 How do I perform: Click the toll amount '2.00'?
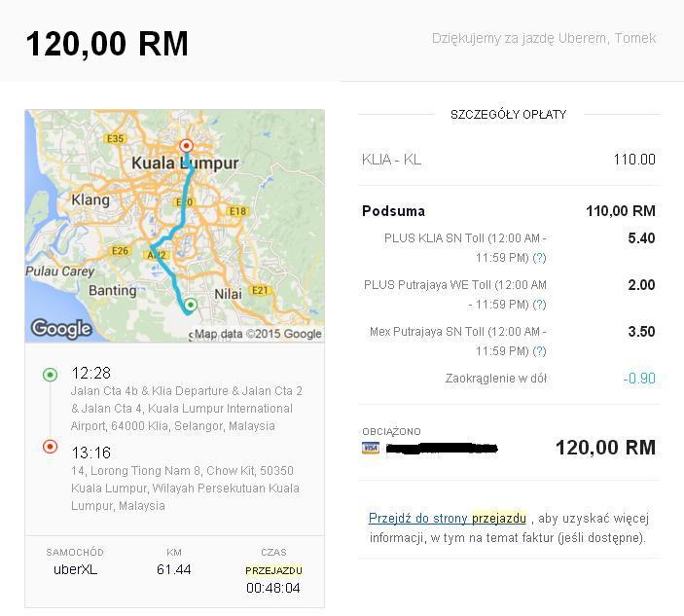coord(642,285)
